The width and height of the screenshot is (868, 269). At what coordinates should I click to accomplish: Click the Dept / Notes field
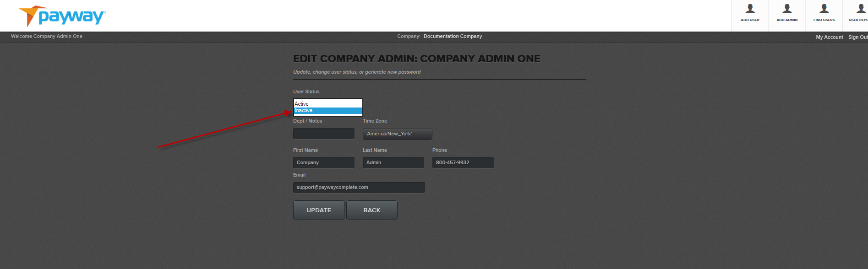tap(323, 134)
